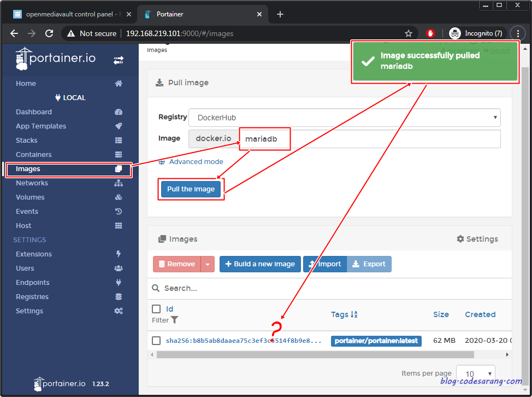Click the Import button
The width and height of the screenshot is (532, 397).
[324, 264]
